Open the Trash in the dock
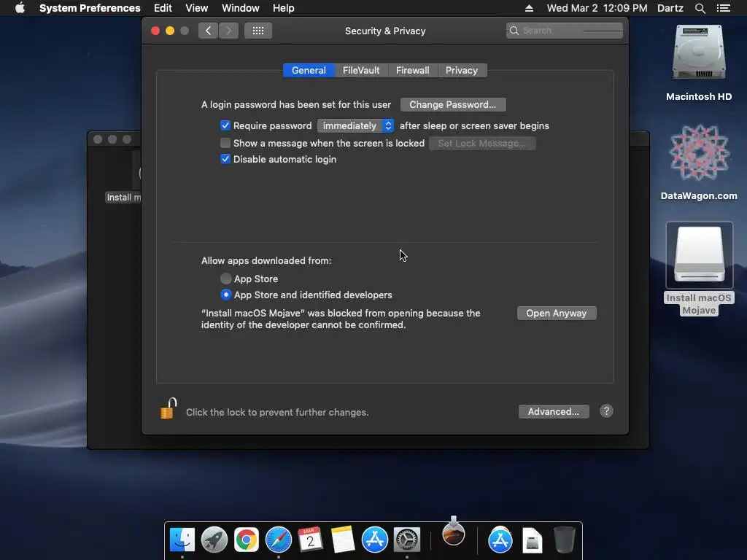This screenshot has height=560, width=747. (x=564, y=540)
